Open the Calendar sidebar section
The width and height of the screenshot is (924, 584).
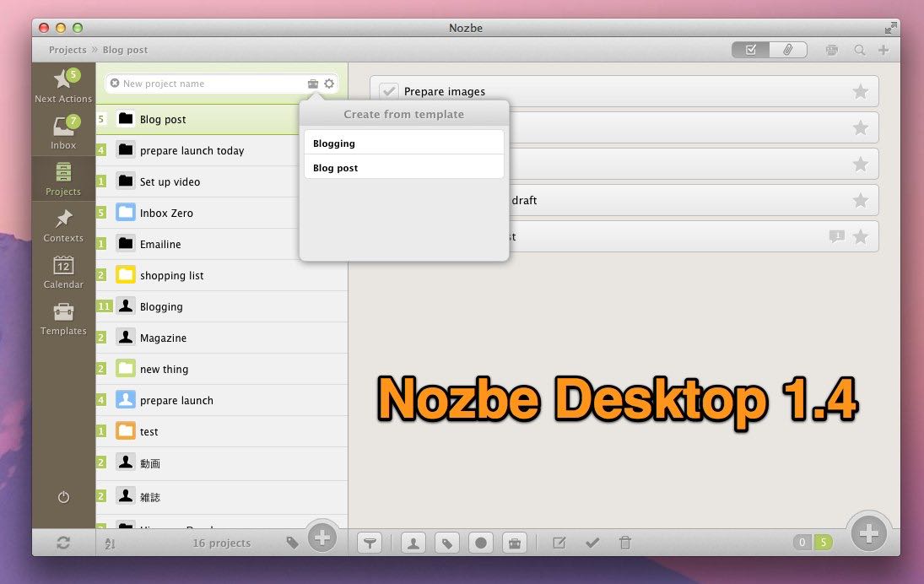click(x=63, y=273)
